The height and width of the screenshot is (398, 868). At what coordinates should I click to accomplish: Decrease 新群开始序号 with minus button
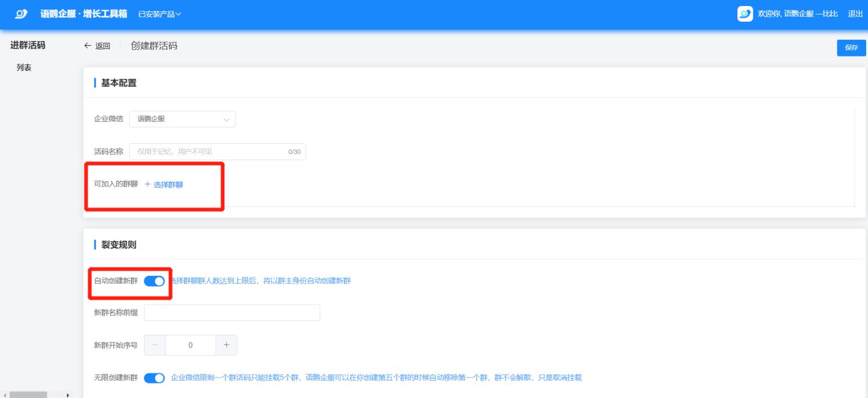155,345
